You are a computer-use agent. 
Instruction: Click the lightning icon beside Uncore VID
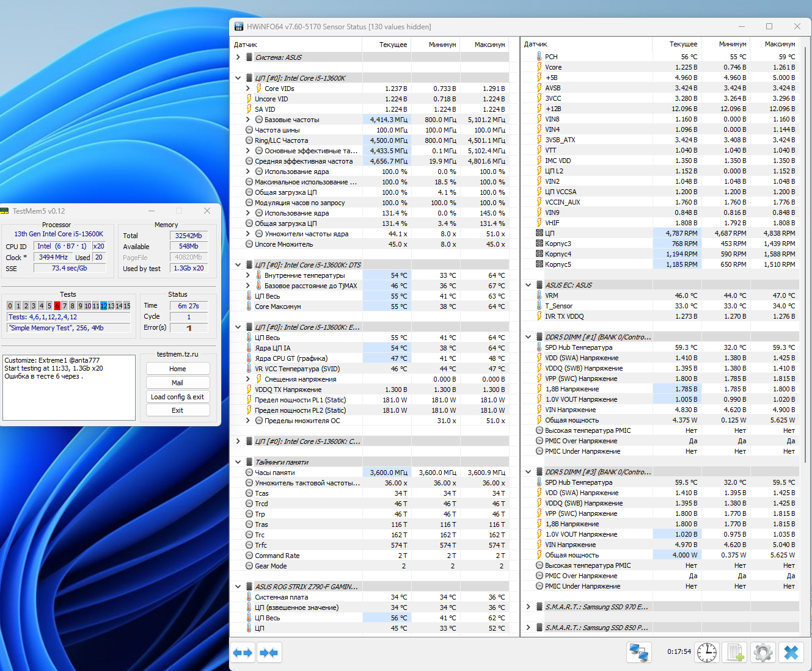tap(249, 99)
